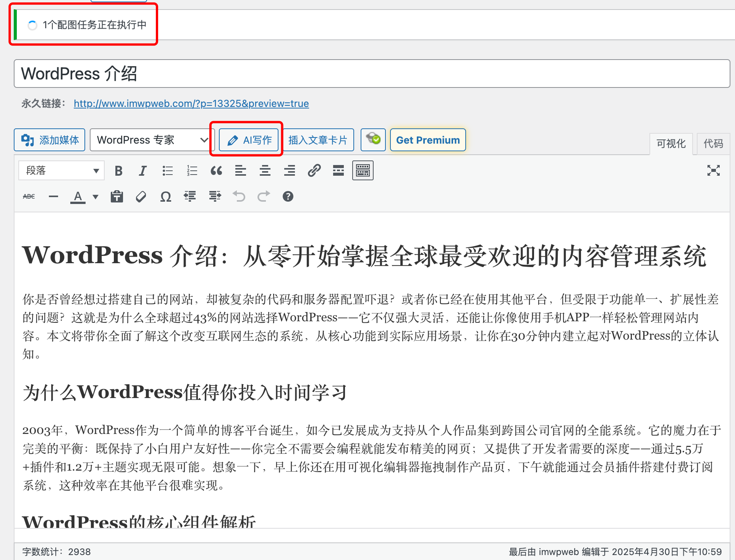This screenshot has width=735, height=560.
Task: Undo the last edit
Action: (239, 196)
